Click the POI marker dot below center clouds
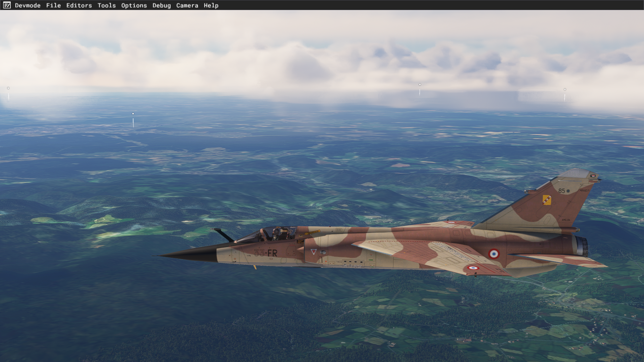The height and width of the screenshot is (362, 644). 420,84
